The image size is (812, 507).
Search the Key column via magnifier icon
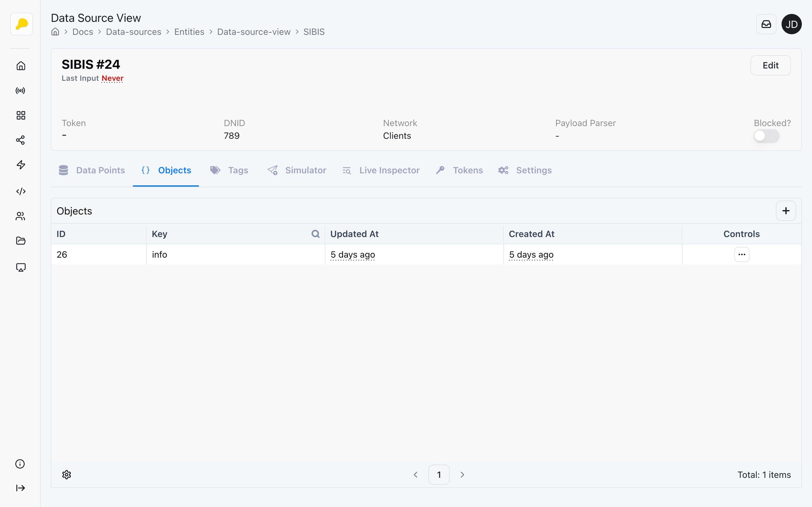[x=315, y=234]
